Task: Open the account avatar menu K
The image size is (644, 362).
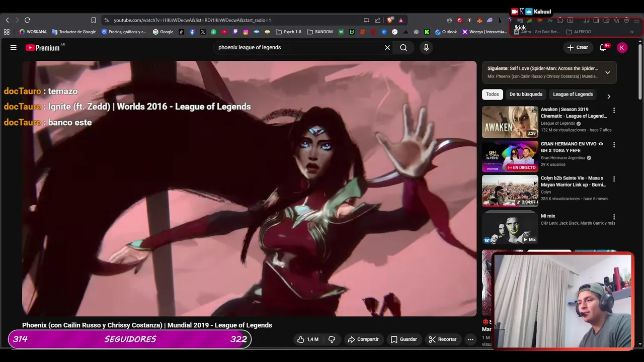Action: click(x=622, y=47)
